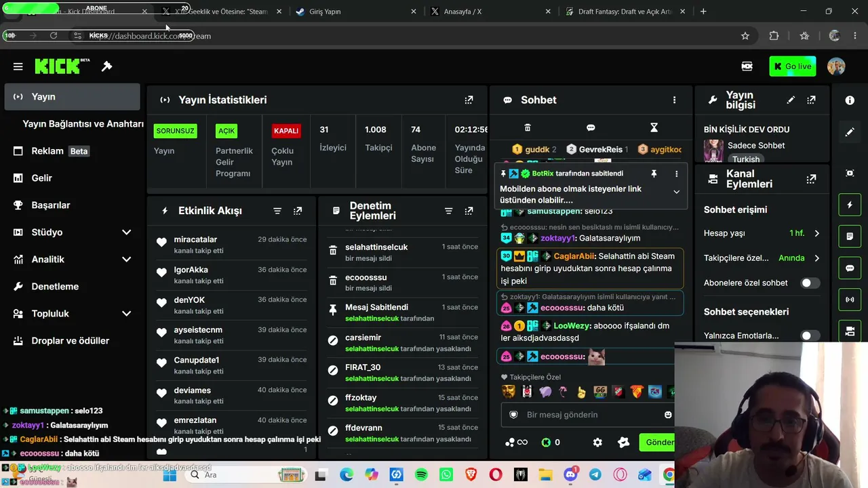Viewport: 868px width, 488px height.
Task: Open the Sohbet panel three-dot menu
Action: (674, 100)
